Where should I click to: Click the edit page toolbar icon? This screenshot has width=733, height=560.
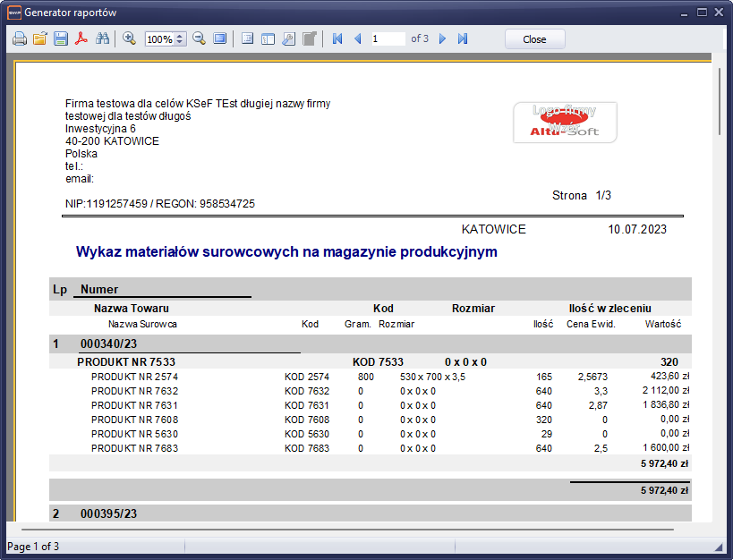tap(309, 39)
